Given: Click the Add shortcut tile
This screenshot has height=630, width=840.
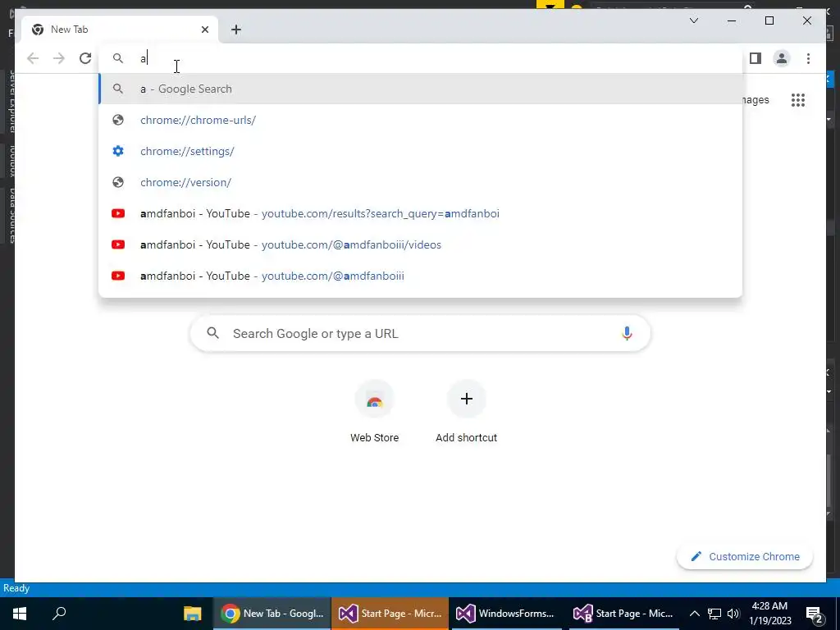Looking at the screenshot, I should [x=467, y=412].
